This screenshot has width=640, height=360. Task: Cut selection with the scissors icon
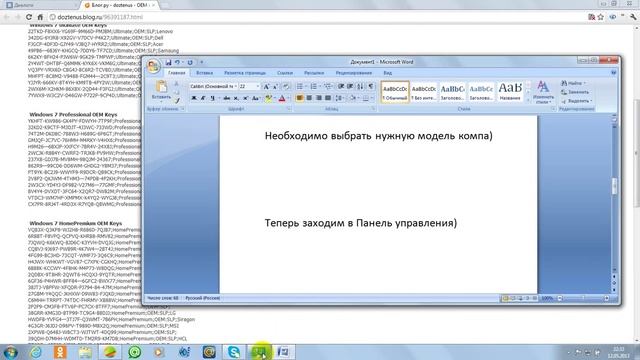click(177, 84)
